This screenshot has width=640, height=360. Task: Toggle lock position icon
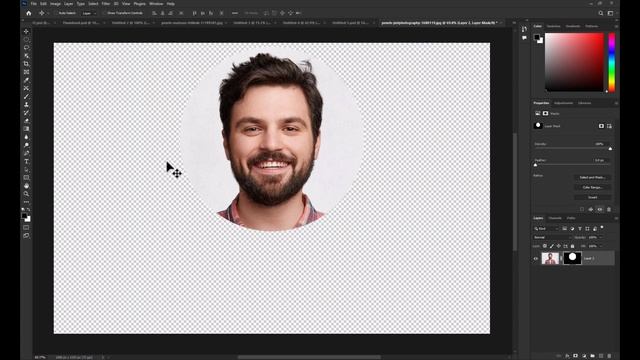pyautogui.click(x=559, y=246)
